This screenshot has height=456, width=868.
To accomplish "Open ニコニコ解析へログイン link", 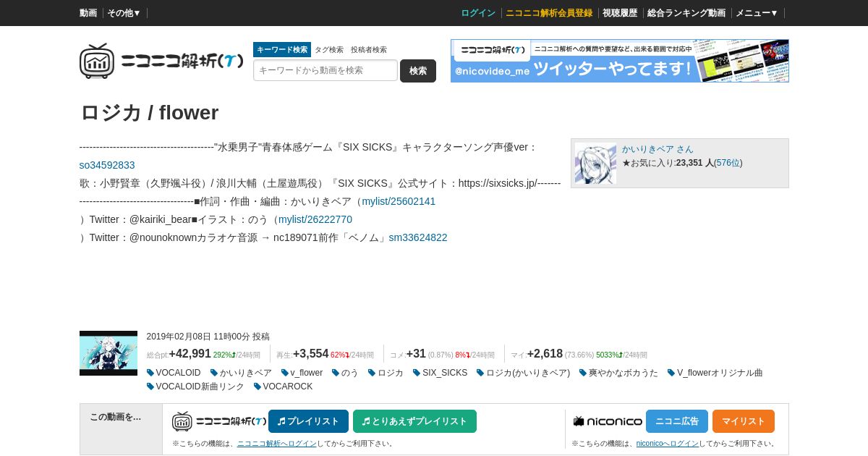I will (x=277, y=444).
